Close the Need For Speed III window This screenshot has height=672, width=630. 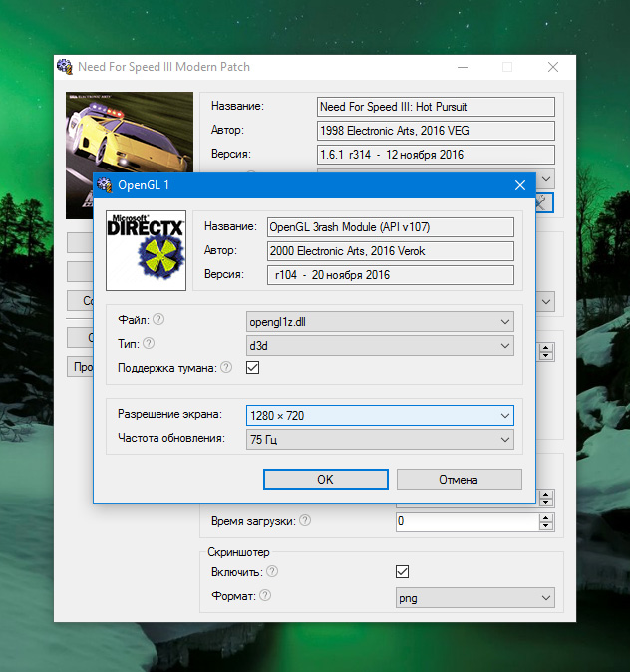(x=553, y=67)
